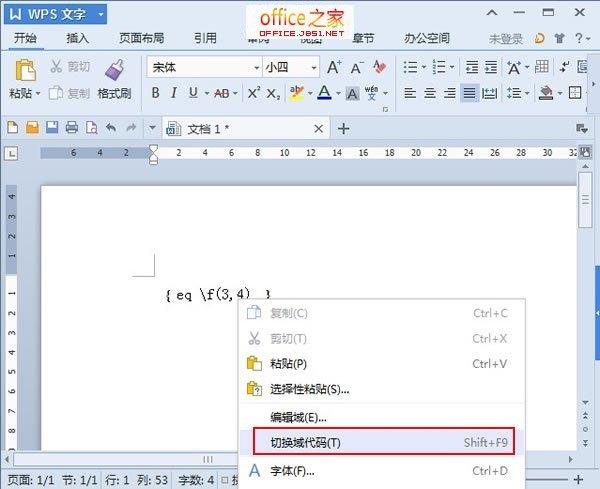Toggle superscript X² formatting
This screenshot has width=600, height=489.
[x=254, y=93]
